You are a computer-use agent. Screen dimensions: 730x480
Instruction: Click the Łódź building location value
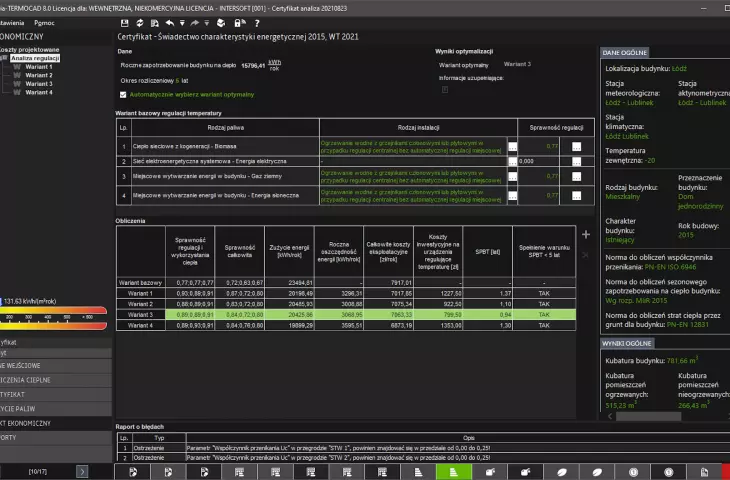(679, 68)
